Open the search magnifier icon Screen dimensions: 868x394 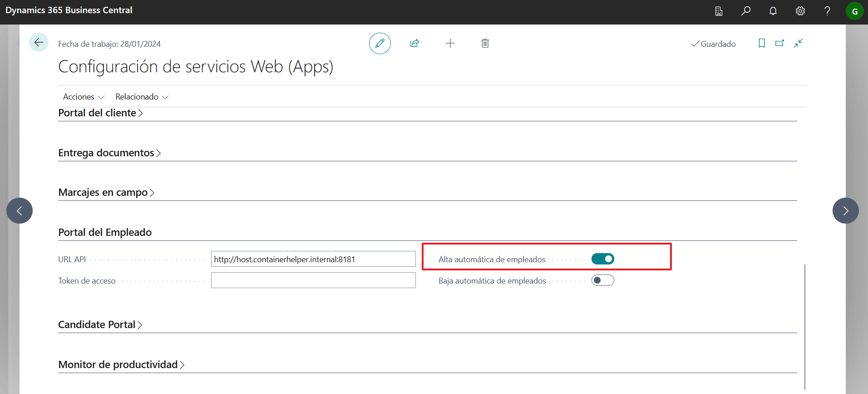746,11
